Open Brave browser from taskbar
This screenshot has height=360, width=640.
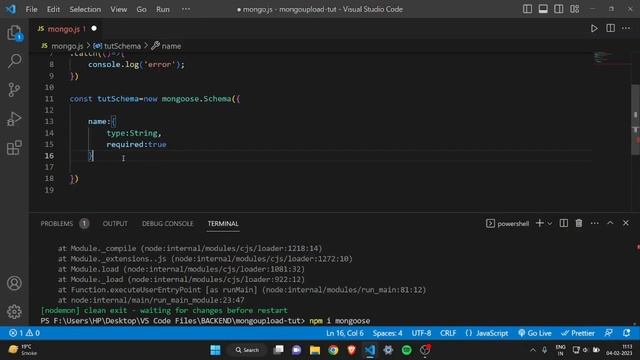click(351, 350)
